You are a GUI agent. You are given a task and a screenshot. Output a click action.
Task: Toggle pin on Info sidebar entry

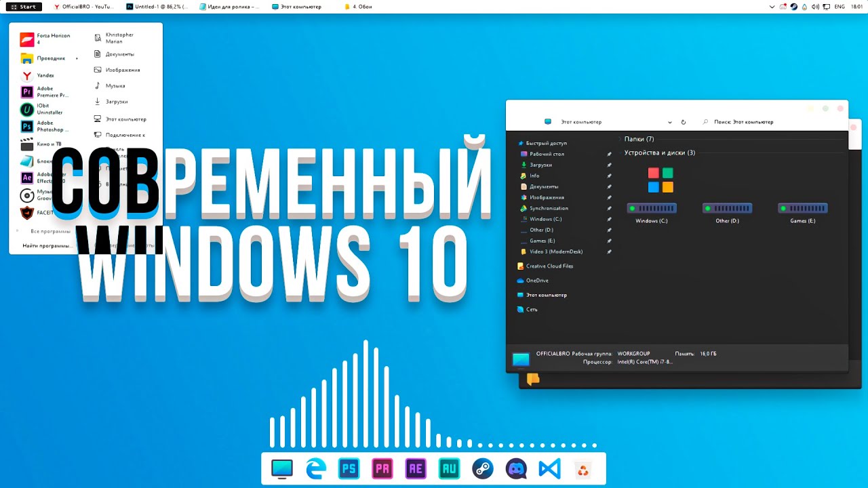(x=609, y=176)
